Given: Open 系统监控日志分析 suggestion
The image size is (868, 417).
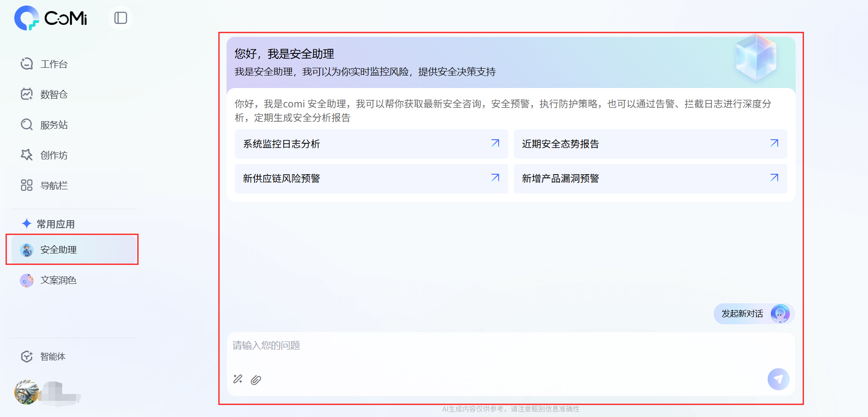Looking at the screenshot, I should 371,144.
